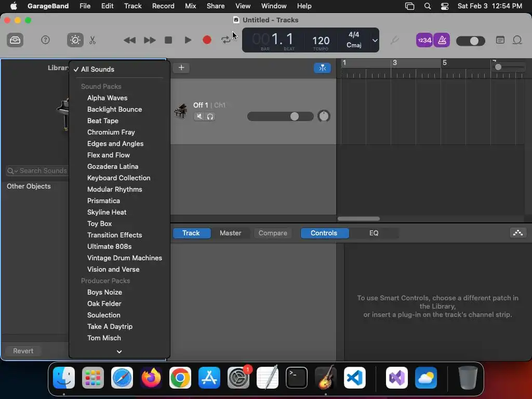This screenshot has width=532, height=399.
Task: Click the down chevron to show more packs
Action: (x=119, y=352)
